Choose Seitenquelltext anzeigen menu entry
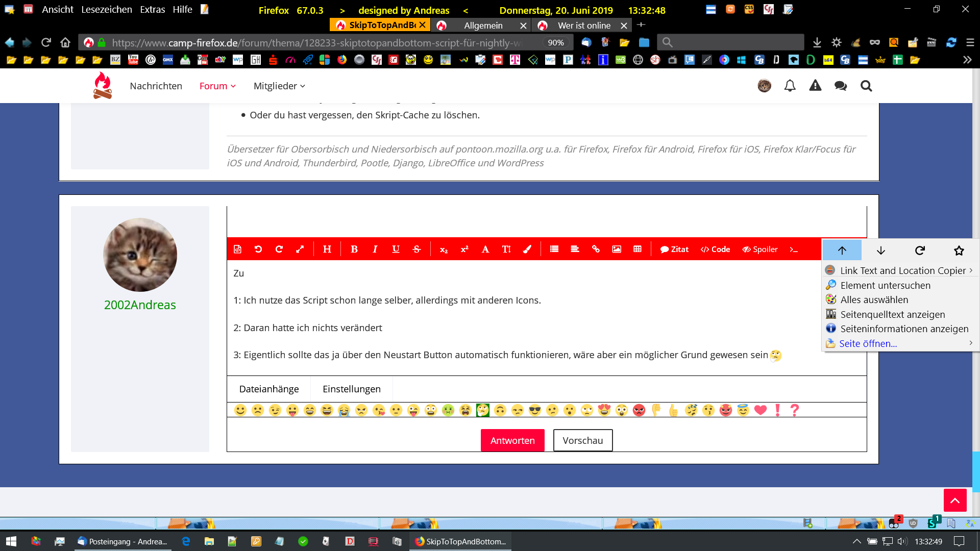The height and width of the screenshot is (551, 980). click(x=892, y=314)
